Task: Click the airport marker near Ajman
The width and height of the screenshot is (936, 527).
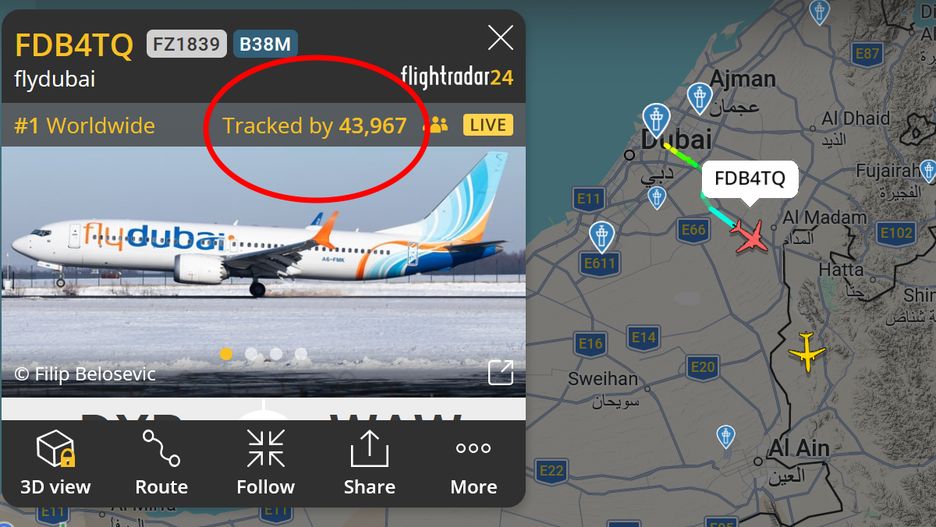Action: point(699,98)
